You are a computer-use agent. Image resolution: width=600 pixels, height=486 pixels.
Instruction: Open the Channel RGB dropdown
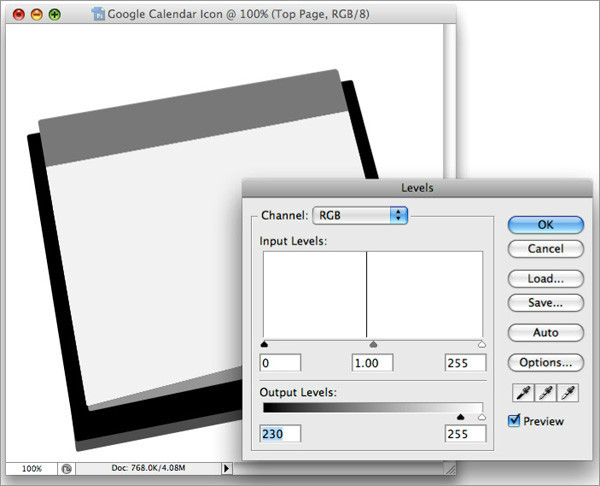pos(360,215)
